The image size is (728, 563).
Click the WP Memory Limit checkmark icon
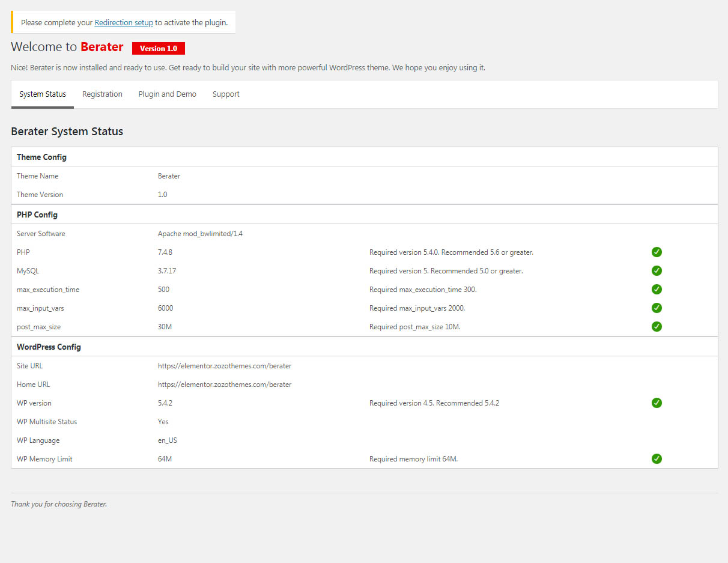point(657,459)
